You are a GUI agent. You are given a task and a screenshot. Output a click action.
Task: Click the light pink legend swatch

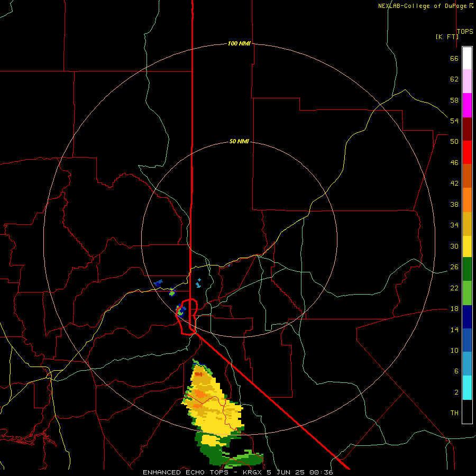[467, 81]
